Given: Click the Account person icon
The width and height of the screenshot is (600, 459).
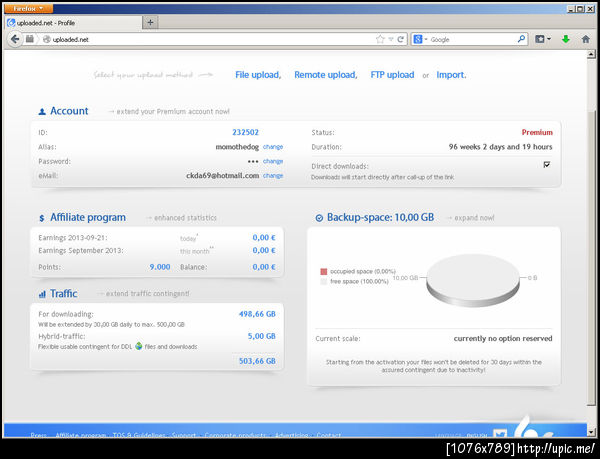Looking at the screenshot, I should click(42, 112).
